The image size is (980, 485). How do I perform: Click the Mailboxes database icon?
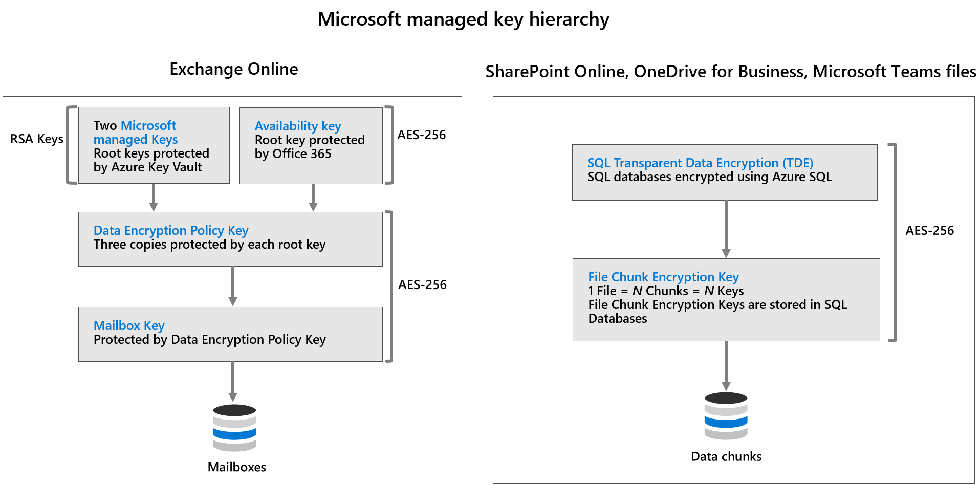[x=234, y=428]
